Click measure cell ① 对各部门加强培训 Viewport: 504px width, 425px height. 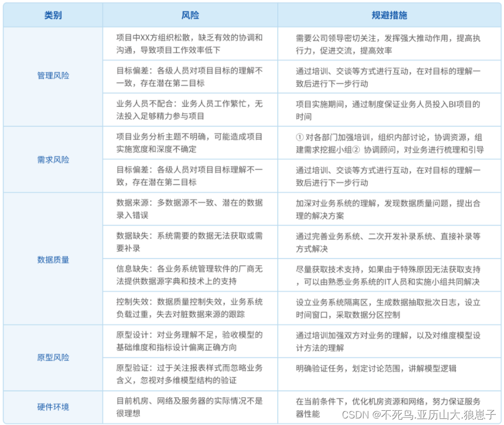pos(389,143)
